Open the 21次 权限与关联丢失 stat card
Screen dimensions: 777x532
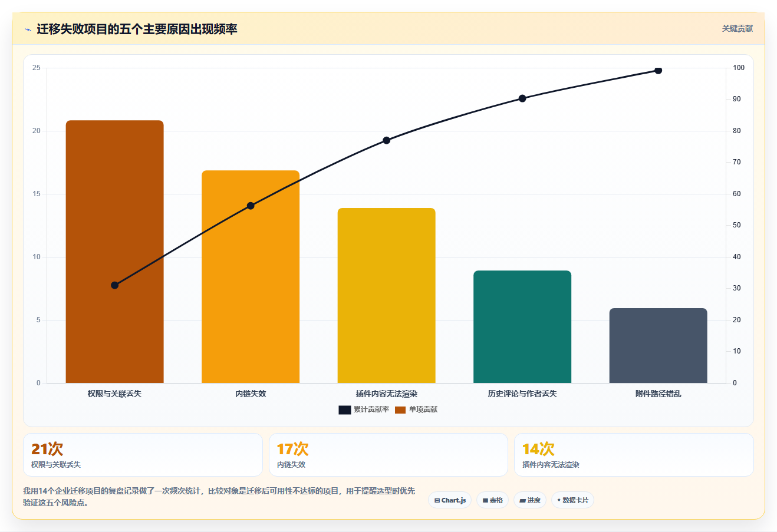[x=143, y=455]
